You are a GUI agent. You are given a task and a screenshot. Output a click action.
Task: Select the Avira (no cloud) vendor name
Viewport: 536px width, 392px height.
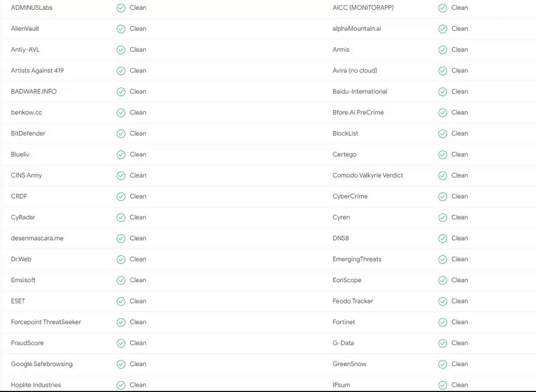355,70
